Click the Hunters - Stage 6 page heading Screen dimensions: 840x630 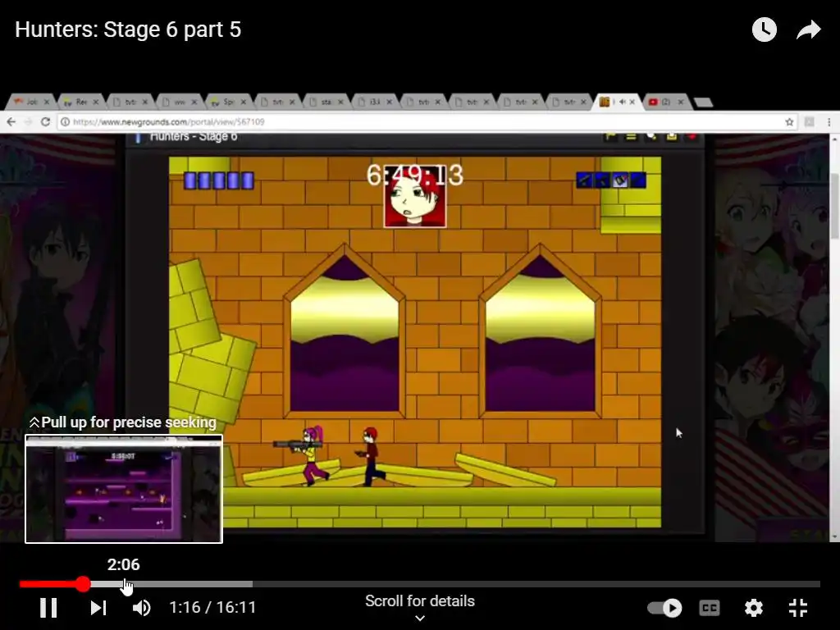[x=194, y=137]
